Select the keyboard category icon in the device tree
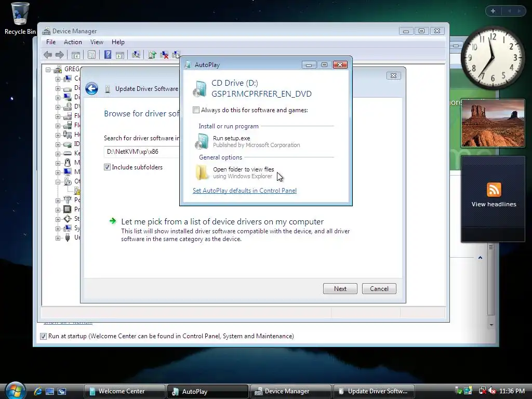The width and height of the screenshot is (532, 399). pos(68,153)
